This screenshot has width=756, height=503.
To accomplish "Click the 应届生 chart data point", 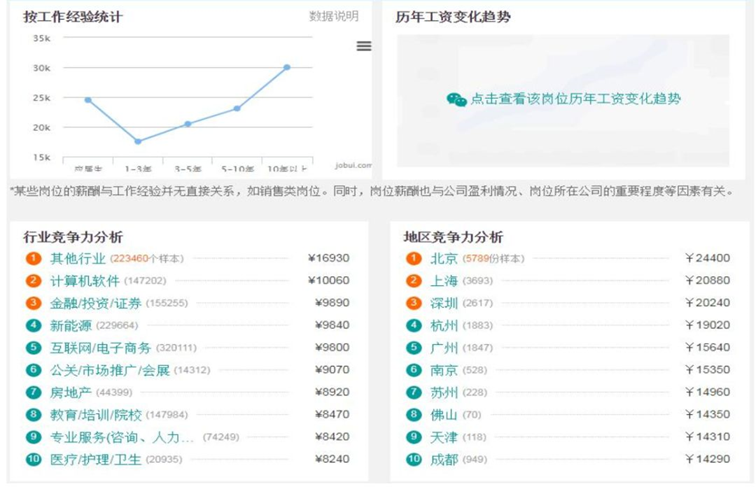I will 88,100.
